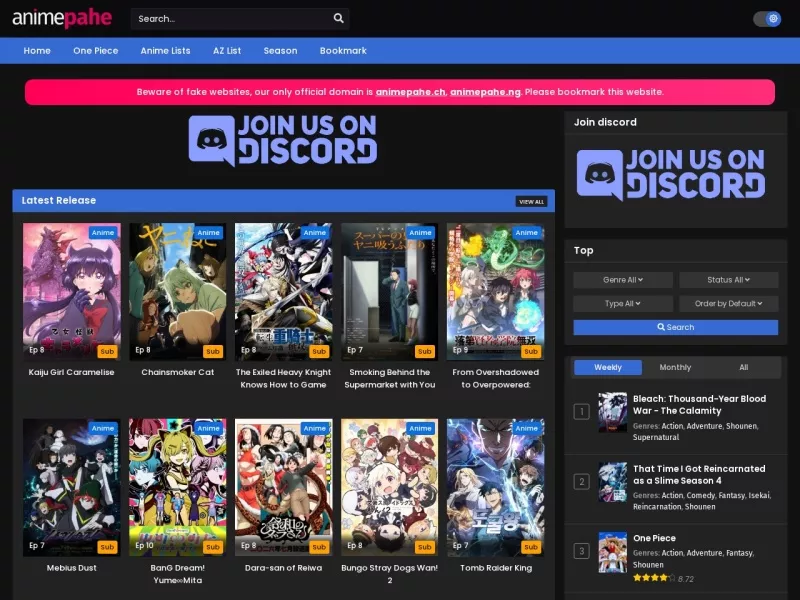This screenshot has width=800, height=600.
Task: Open the Order by Default dropdown
Action: (728, 304)
